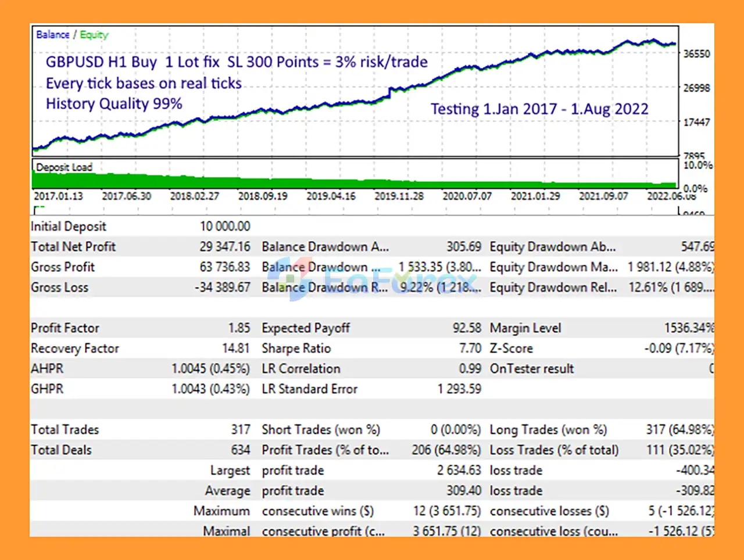Click the Total Trades count 317
744x560 pixels.
point(240,430)
